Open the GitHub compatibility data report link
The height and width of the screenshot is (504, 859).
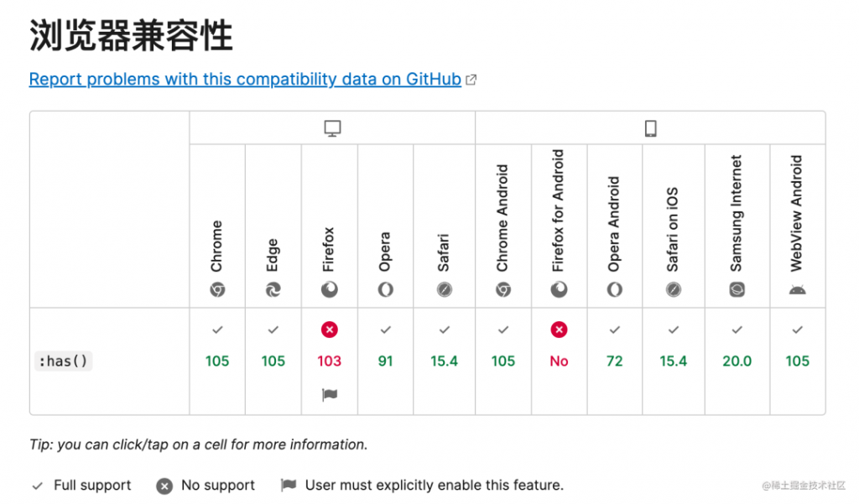click(245, 80)
